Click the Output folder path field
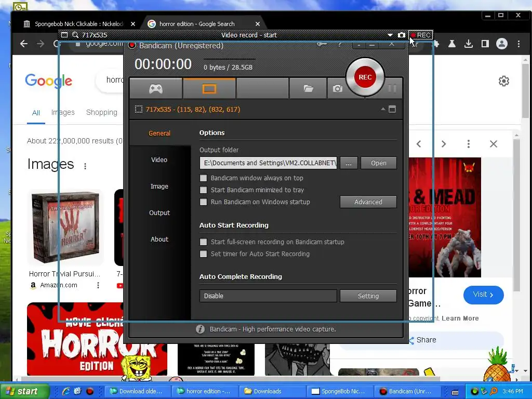The image size is (532, 399). (268, 163)
